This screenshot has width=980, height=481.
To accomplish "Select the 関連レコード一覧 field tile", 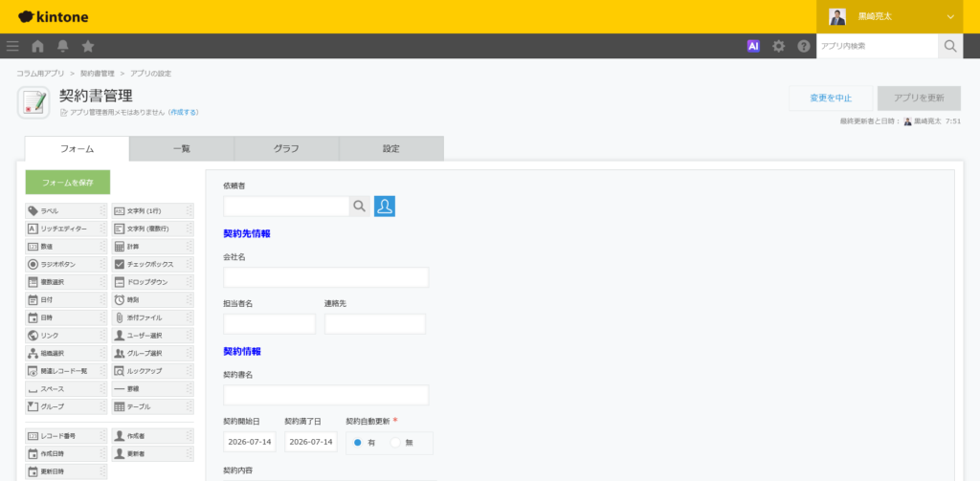I will tap(66, 371).
